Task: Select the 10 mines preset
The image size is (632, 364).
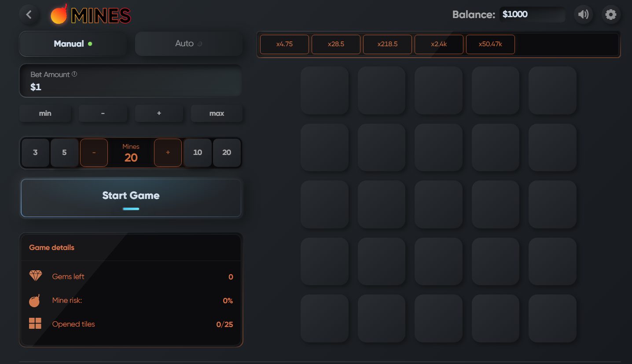Action: [198, 152]
